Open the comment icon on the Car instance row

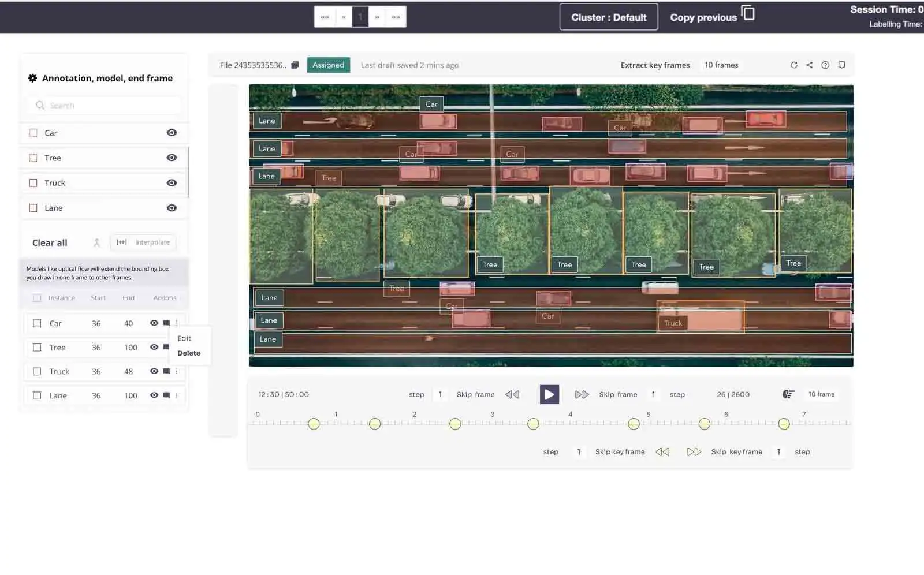coord(166,323)
